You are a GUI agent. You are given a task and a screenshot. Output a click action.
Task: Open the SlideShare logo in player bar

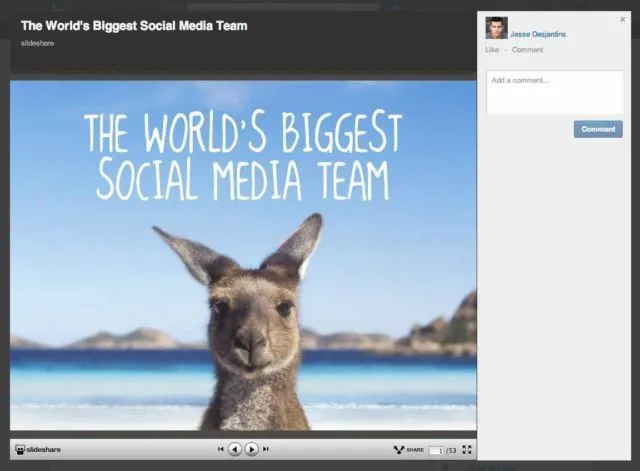tap(38, 450)
